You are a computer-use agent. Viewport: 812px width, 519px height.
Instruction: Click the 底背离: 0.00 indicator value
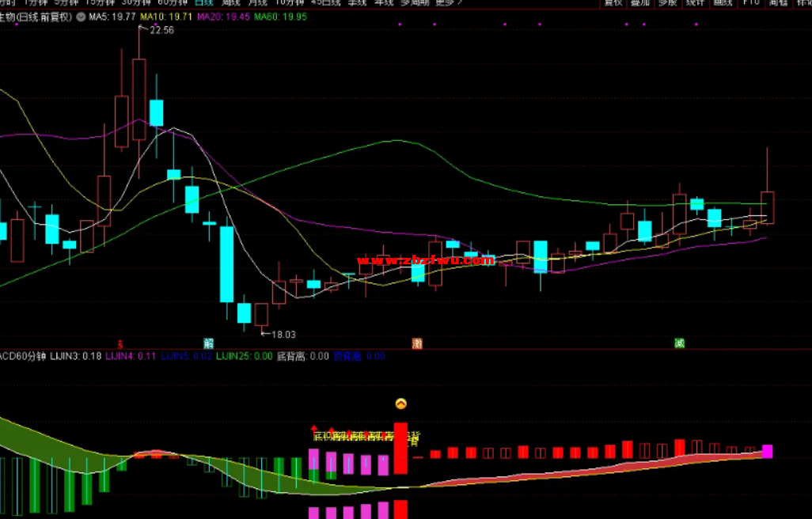pos(303,357)
